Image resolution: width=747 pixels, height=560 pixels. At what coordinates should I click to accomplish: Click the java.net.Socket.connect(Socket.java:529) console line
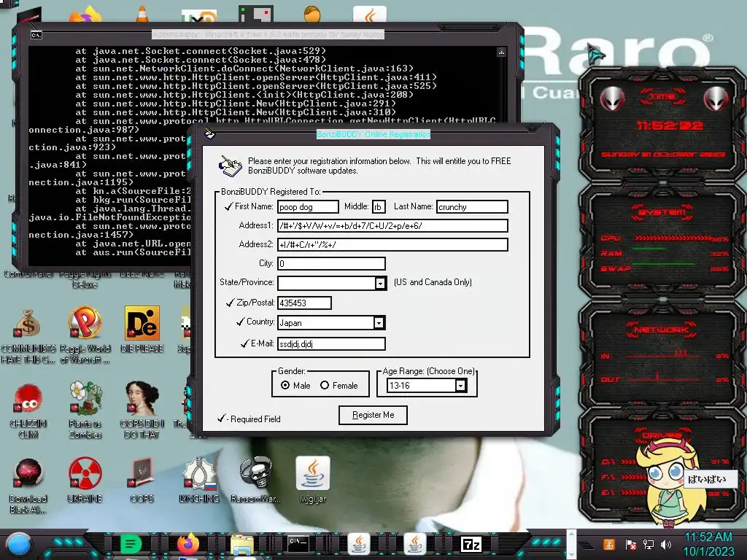(x=200, y=51)
